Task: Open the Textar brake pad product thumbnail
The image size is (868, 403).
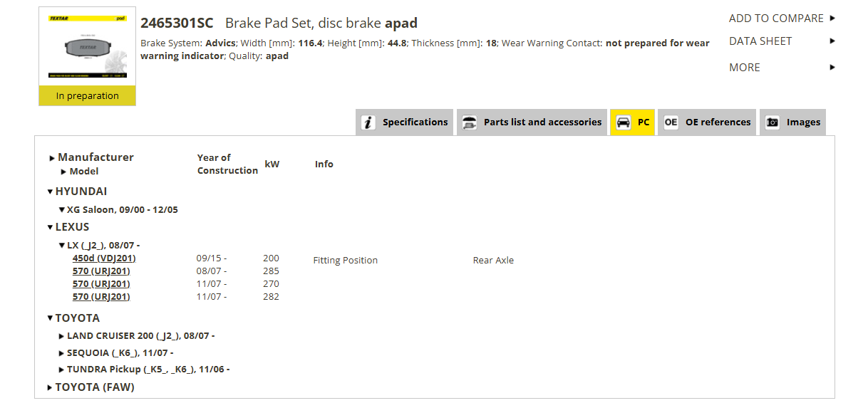Action: [x=87, y=48]
